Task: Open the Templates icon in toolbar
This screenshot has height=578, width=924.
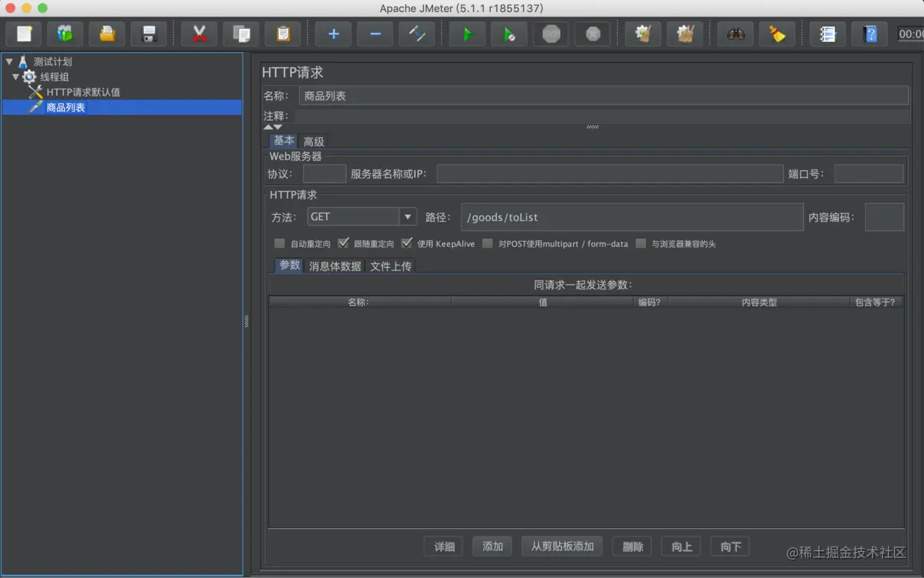Action: [66, 34]
